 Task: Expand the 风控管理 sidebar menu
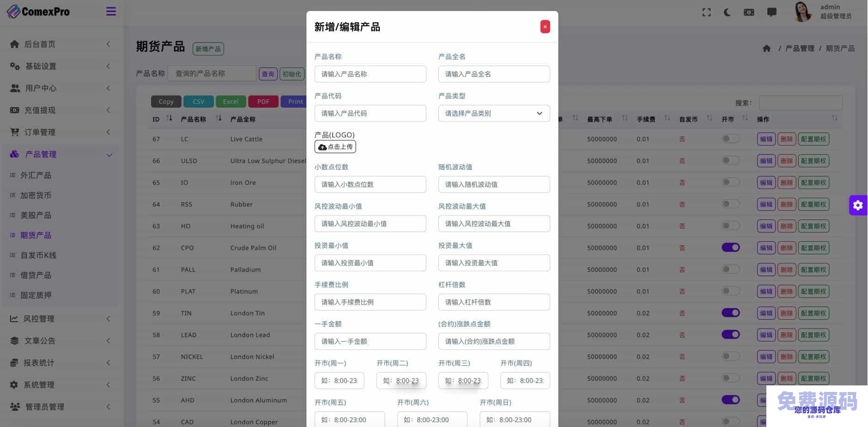click(60, 318)
